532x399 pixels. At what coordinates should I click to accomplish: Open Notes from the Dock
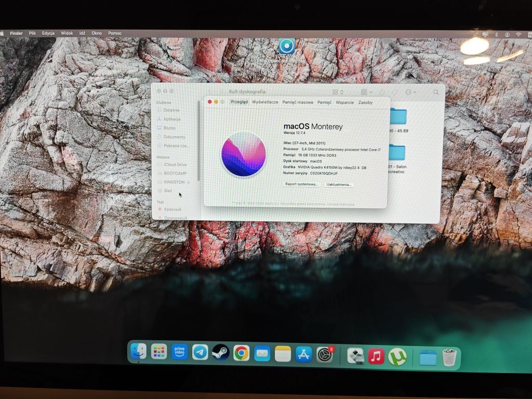[x=283, y=354]
